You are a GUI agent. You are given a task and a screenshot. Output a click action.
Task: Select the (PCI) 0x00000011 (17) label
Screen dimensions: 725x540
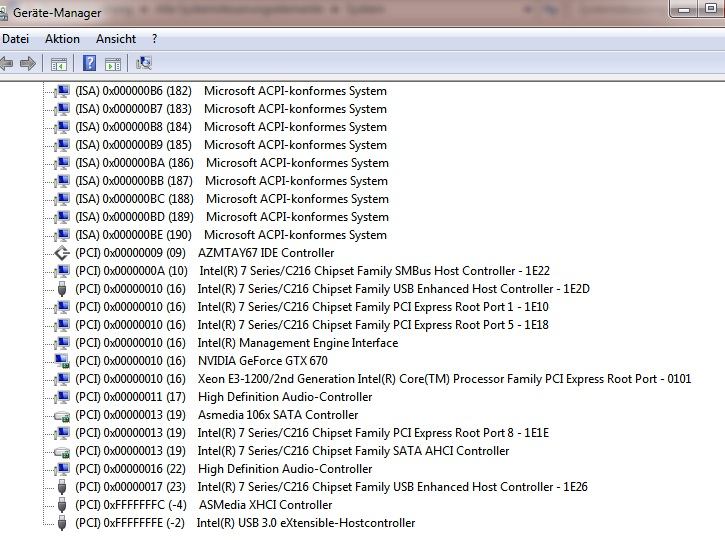tap(130, 397)
